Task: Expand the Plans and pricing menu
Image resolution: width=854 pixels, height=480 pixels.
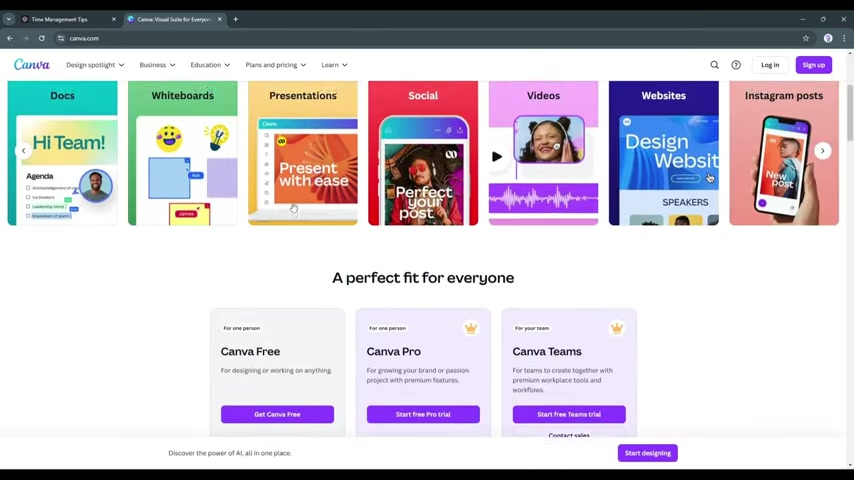Action: coord(276,65)
